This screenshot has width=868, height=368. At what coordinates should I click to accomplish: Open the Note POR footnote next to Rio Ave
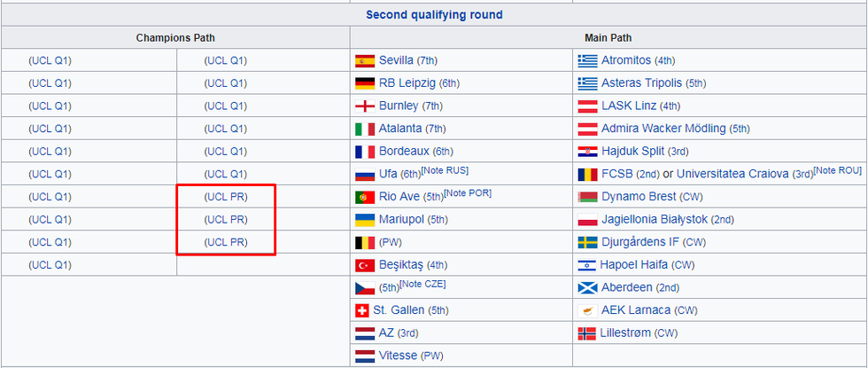pos(468,192)
